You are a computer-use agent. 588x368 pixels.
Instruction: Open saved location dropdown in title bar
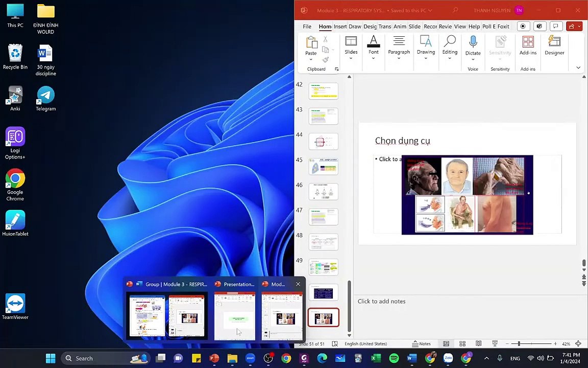[430, 11]
